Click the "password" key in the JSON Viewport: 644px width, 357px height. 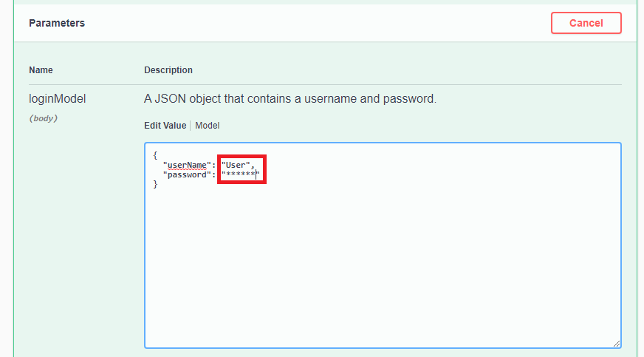coord(187,174)
